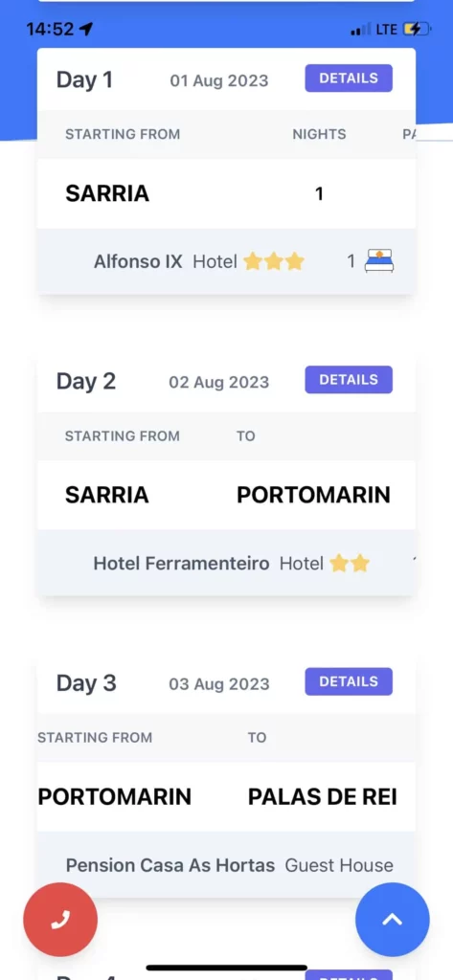Open Day 3 DETAILS

(349, 681)
